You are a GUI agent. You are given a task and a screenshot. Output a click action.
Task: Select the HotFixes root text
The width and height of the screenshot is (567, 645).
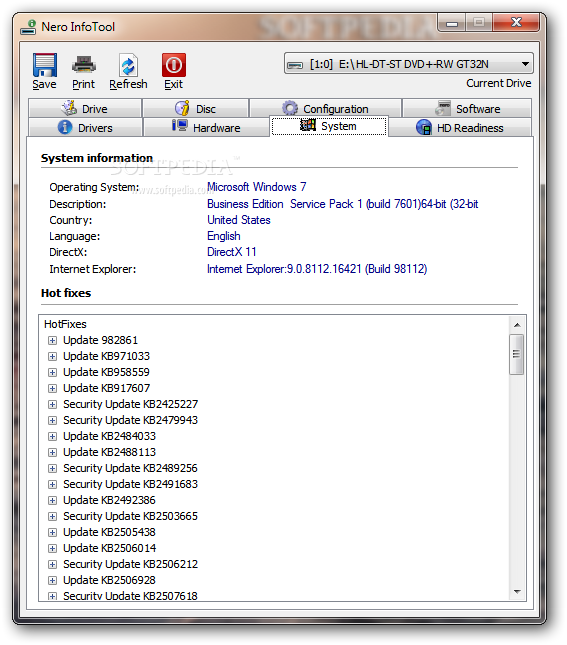click(x=65, y=324)
